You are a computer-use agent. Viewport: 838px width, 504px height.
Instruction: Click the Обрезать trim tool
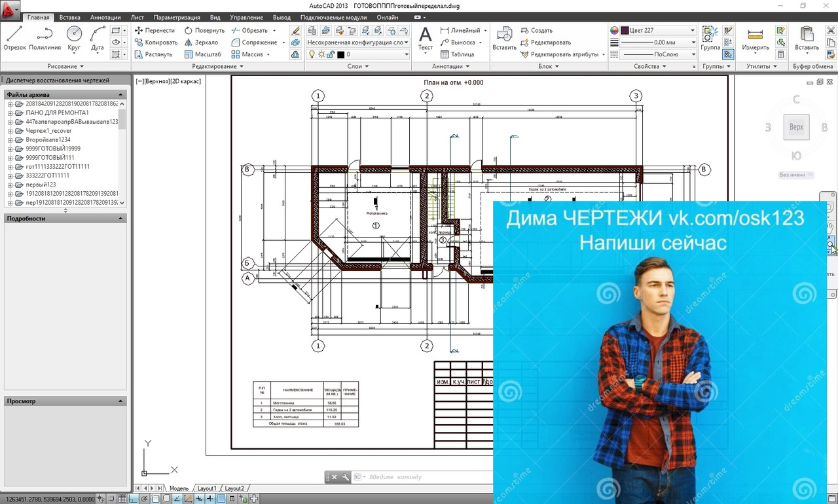(249, 30)
